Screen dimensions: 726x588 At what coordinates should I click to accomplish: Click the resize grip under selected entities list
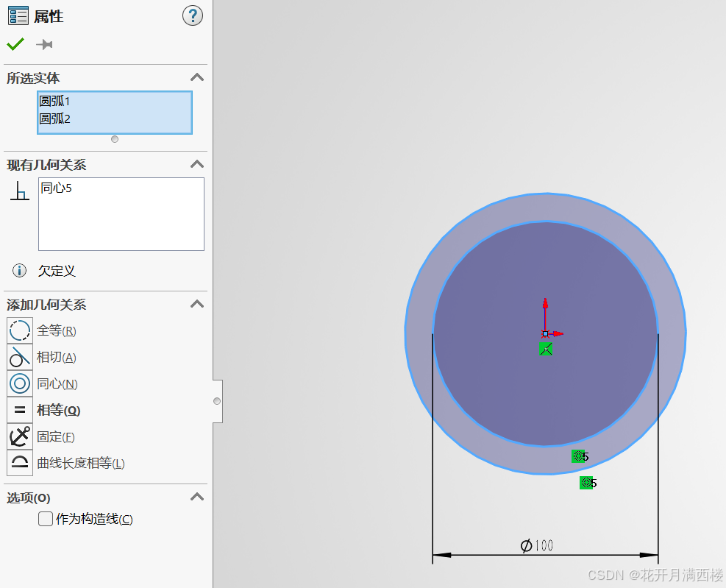(x=115, y=139)
